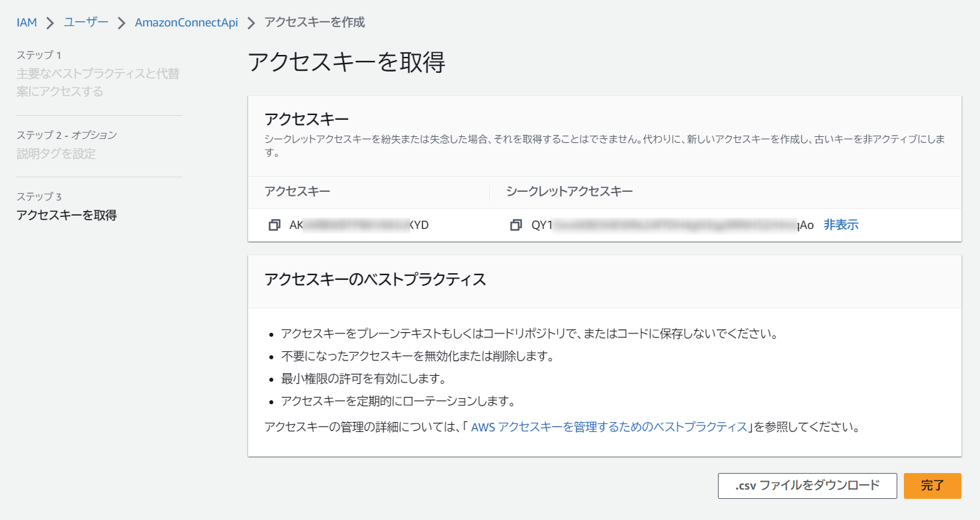The height and width of the screenshot is (520, 980).
Task: Go to ユーザー breadcrumb
Action: pyautogui.click(x=86, y=22)
